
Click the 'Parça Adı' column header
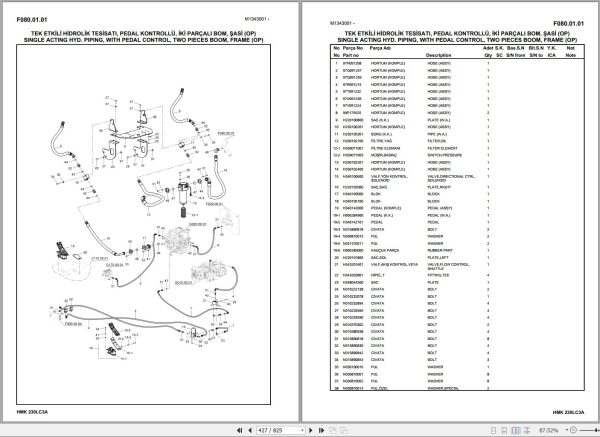pos(380,48)
